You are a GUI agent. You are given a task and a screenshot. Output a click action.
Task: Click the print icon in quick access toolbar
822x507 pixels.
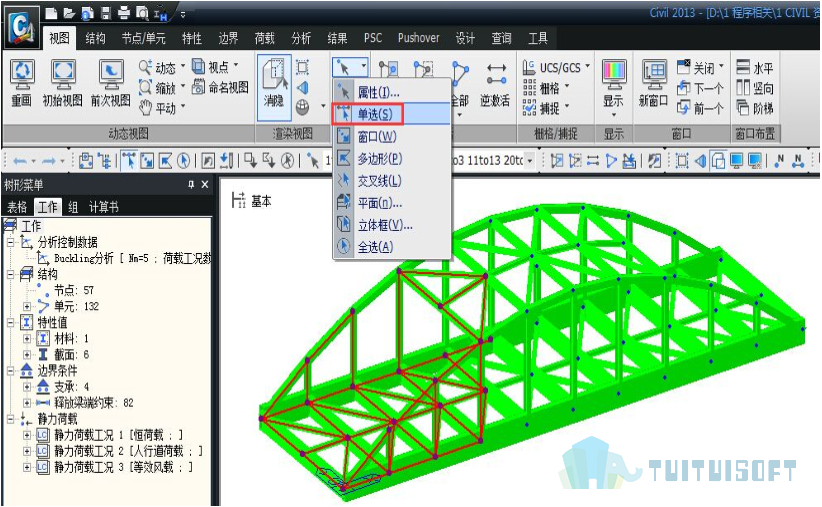pyautogui.click(x=124, y=13)
